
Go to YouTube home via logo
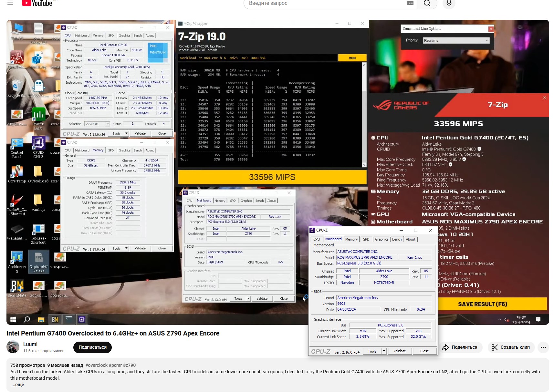[x=37, y=3]
